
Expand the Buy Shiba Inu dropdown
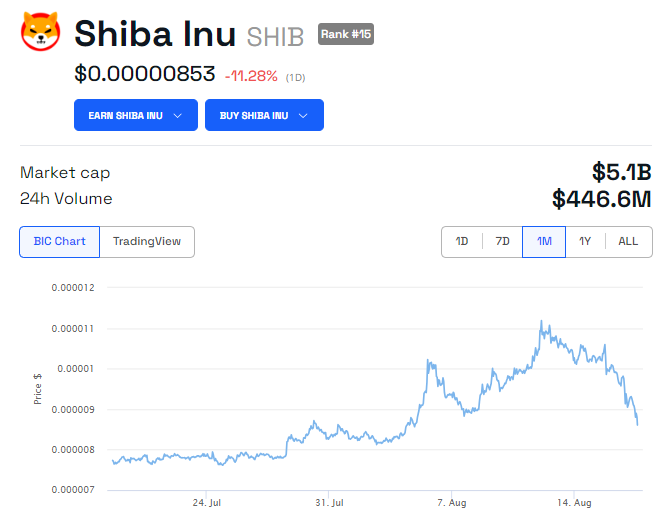pyautogui.click(x=264, y=115)
